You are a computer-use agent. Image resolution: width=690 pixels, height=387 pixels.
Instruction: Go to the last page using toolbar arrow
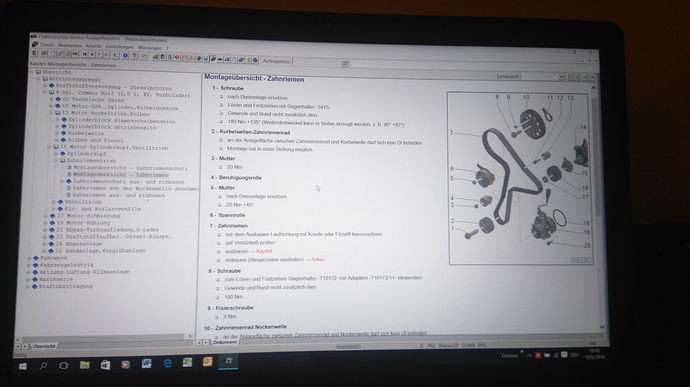[x=106, y=55]
